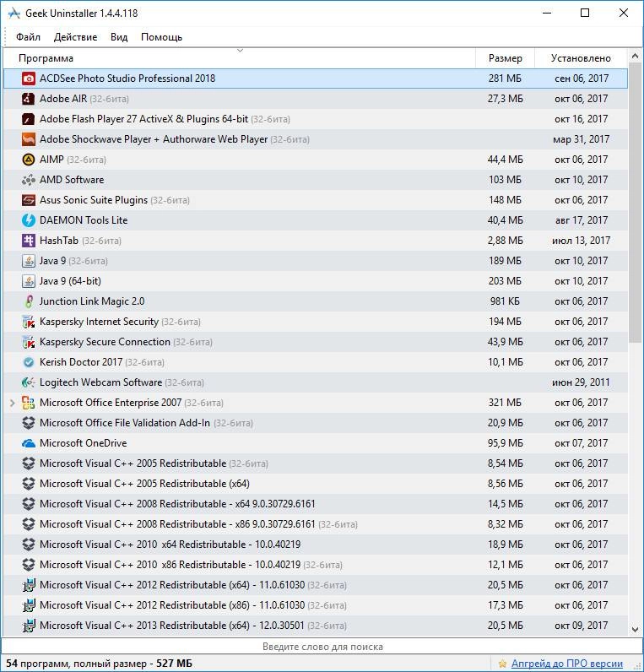Select Microsoft Visual C++ 2010 x86 Redistributable row
This screenshot has width=644, height=672.
click(316, 565)
